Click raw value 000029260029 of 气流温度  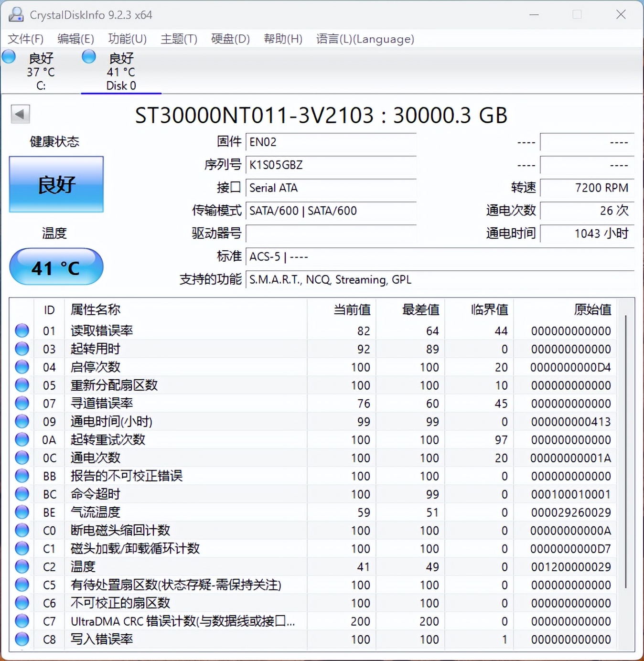570,512
